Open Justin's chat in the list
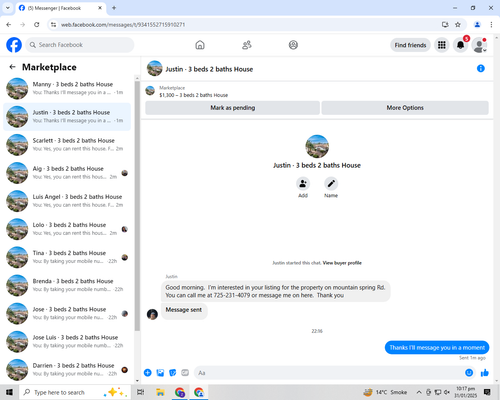500x400 pixels. 67,117
